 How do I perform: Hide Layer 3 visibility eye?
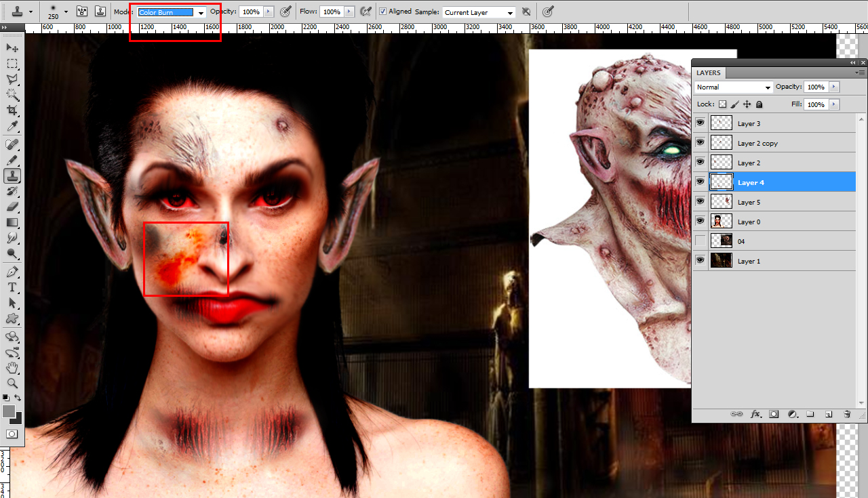pos(701,123)
